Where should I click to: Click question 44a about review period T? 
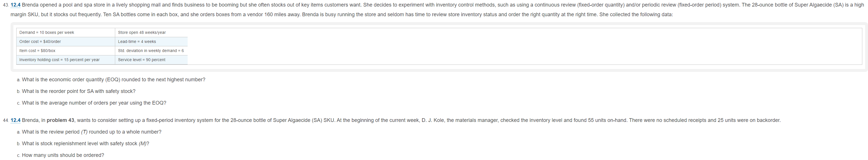click(89, 132)
